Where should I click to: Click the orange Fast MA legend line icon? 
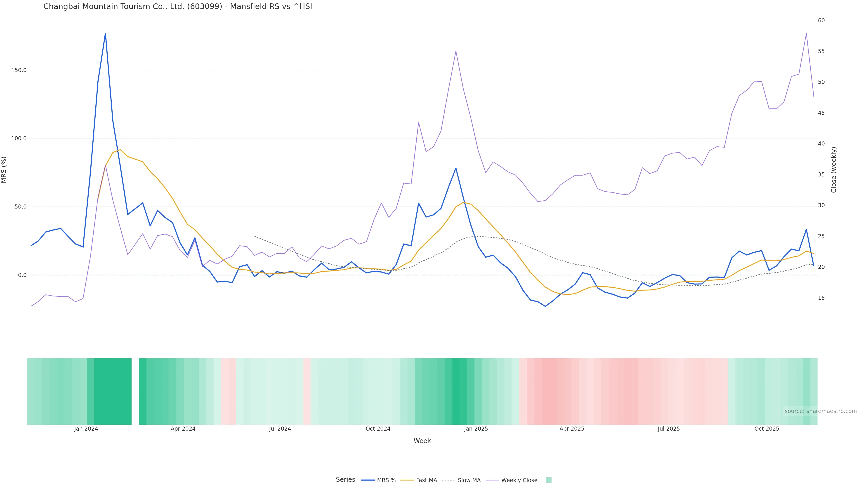(407, 480)
